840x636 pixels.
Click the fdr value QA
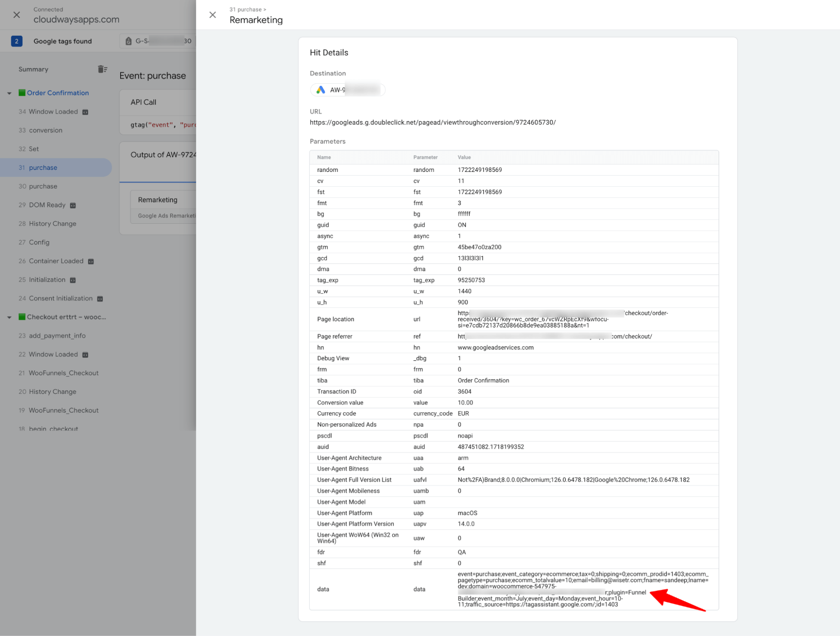pyautogui.click(x=461, y=552)
